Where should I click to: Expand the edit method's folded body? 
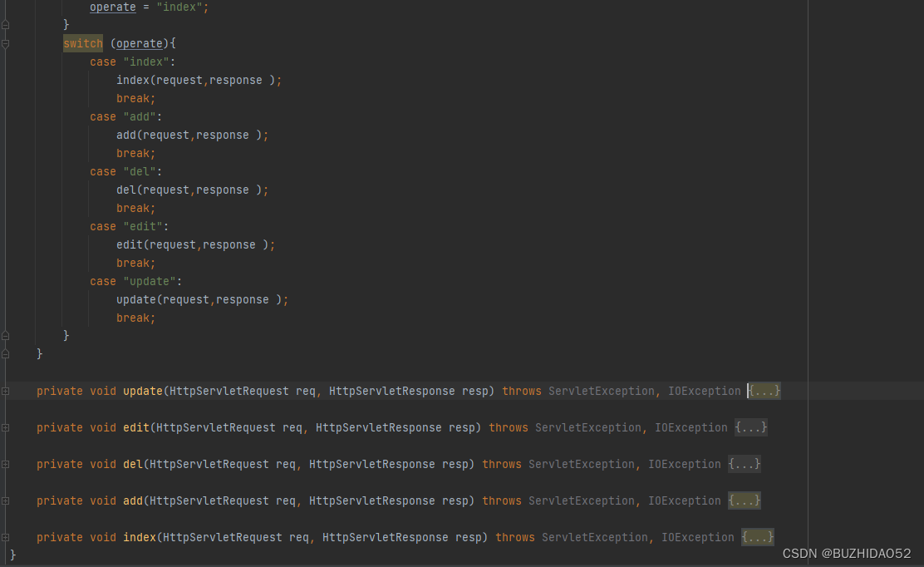point(750,427)
